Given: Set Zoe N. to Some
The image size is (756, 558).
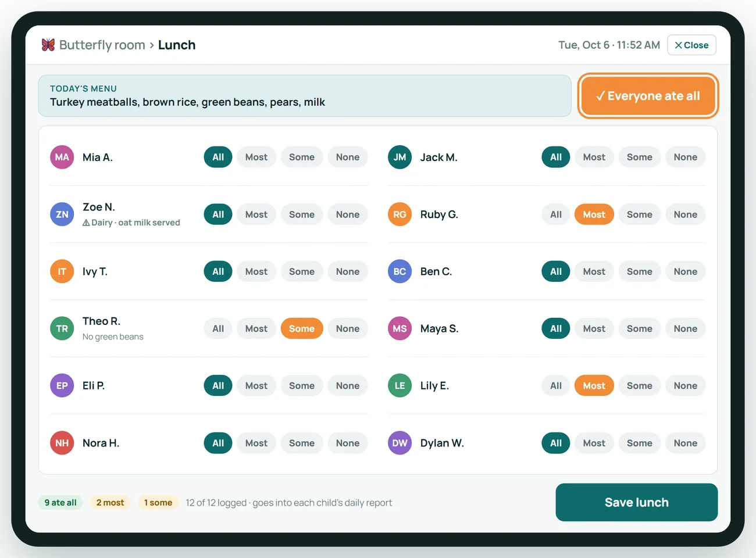Looking at the screenshot, I should click(x=302, y=214).
